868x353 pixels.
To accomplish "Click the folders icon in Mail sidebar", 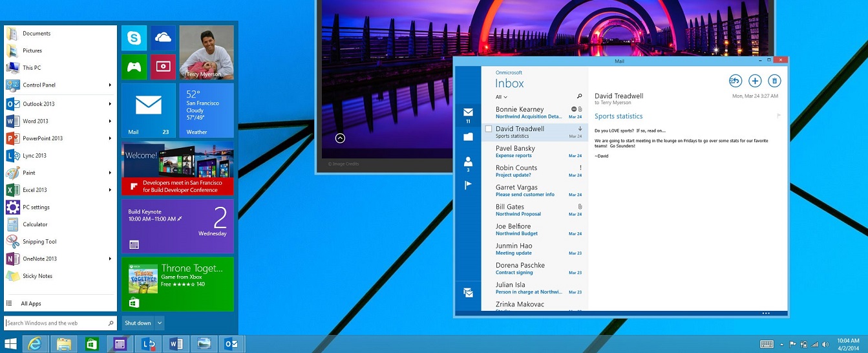I will coord(468,136).
